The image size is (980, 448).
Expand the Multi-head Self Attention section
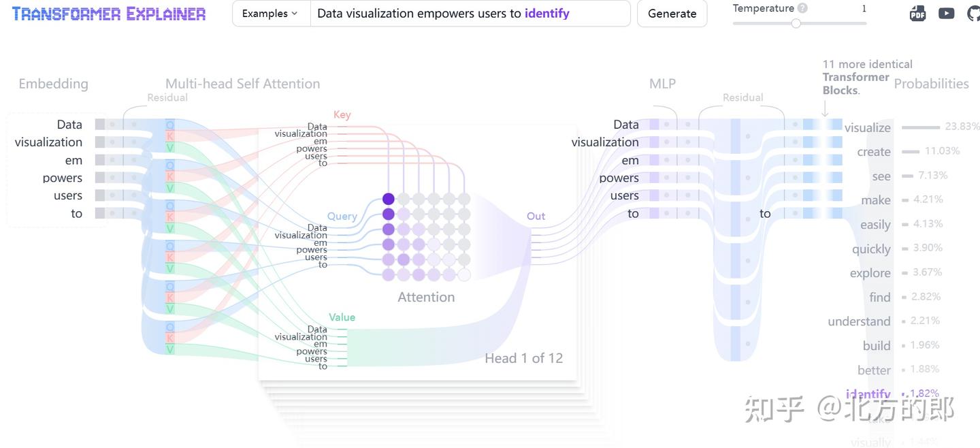point(242,84)
